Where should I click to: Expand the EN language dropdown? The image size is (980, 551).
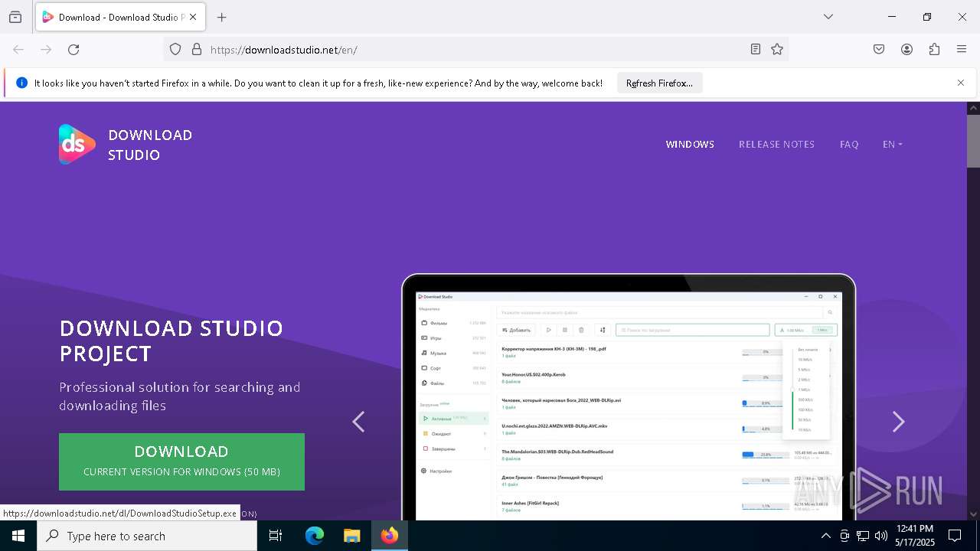[893, 145]
